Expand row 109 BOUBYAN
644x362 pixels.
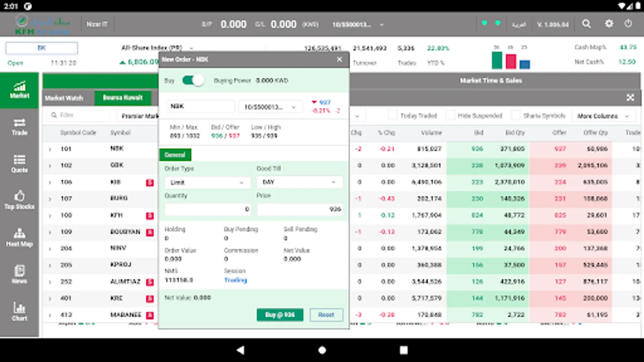pyautogui.click(x=50, y=232)
